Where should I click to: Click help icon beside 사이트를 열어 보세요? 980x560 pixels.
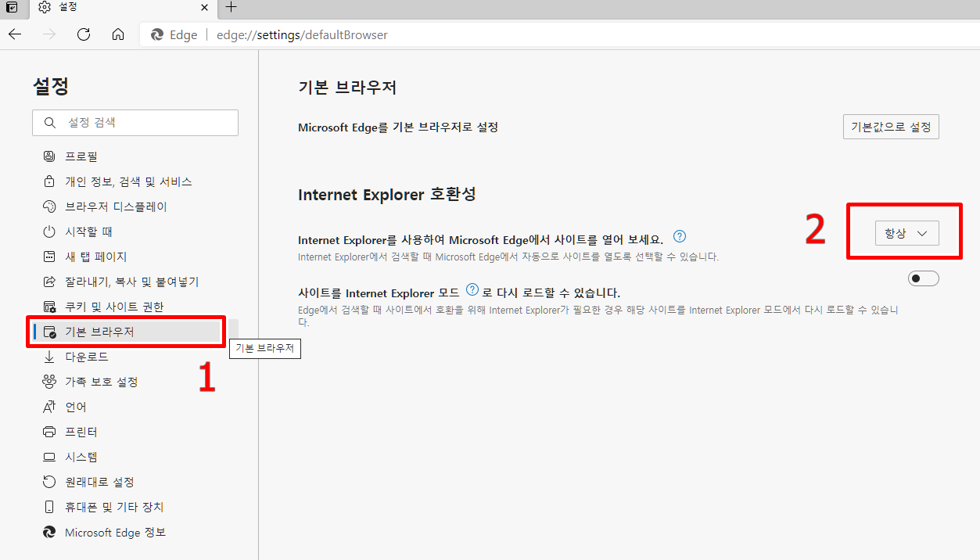click(x=680, y=236)
